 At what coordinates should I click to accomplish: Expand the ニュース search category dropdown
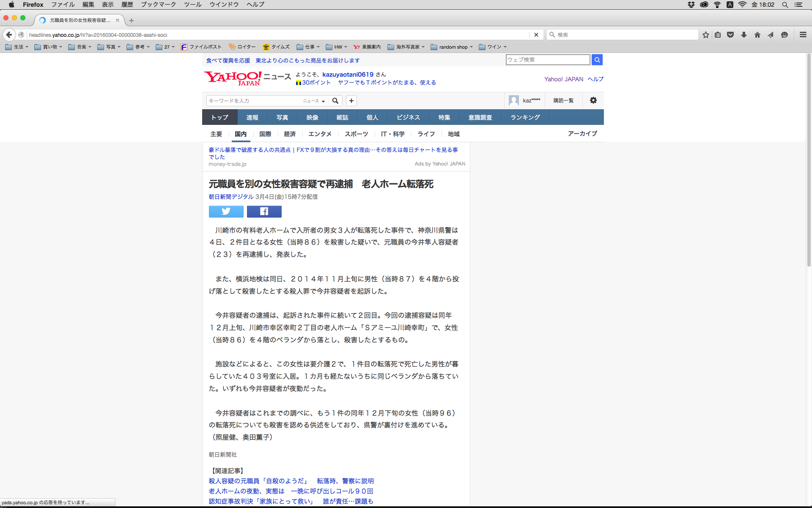[x=314, y=101]
